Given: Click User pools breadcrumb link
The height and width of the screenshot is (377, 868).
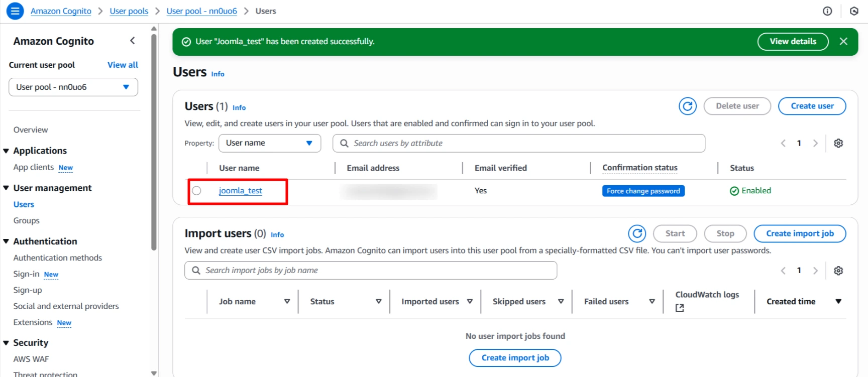Looking at the screenshot, I should point(129,11).
